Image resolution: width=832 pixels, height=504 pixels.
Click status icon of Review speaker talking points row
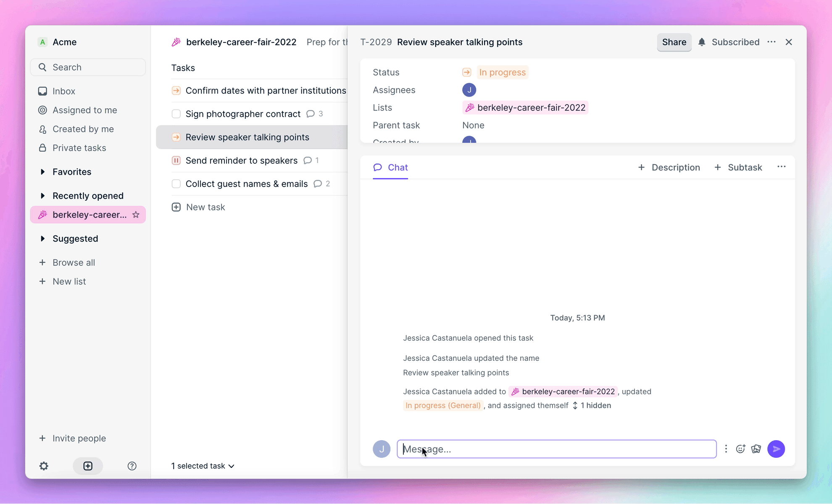pyautogui.click(x=176, y=137)
